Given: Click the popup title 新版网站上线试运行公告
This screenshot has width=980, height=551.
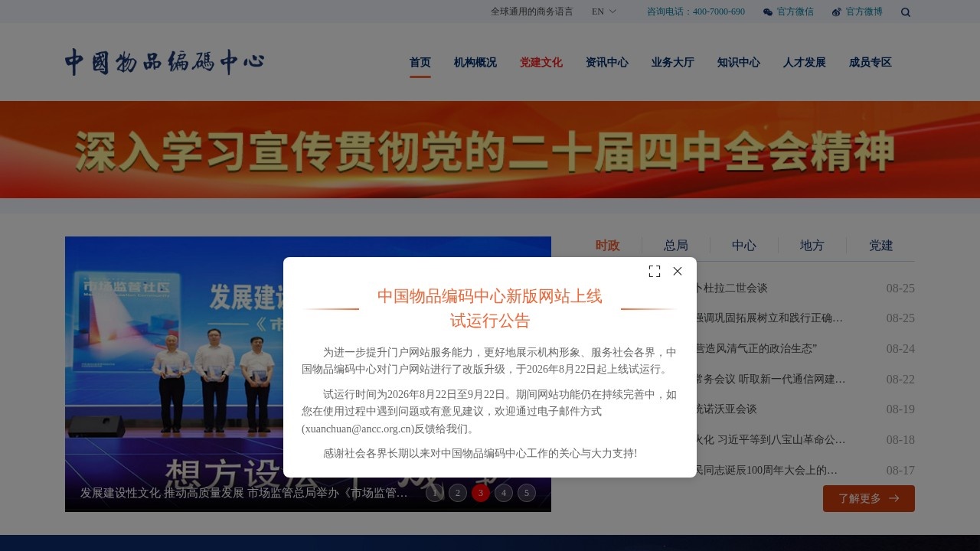Looking at the screenshot, I should click(x=490, y=308).
